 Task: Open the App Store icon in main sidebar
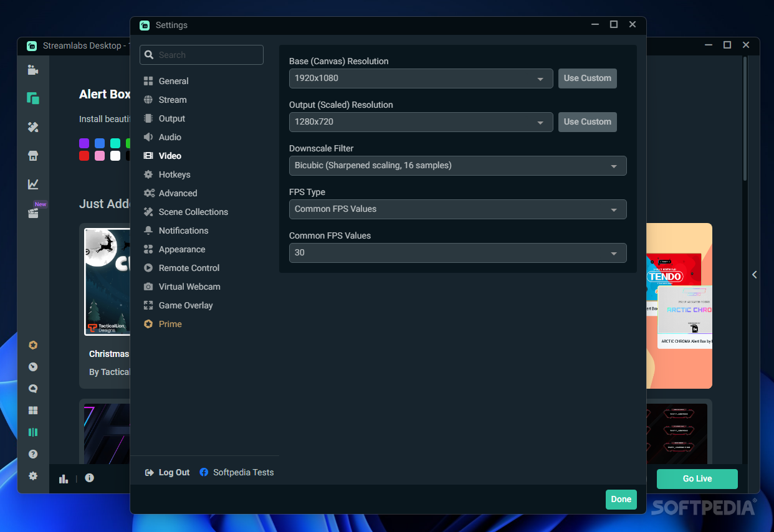coord(33,156)
